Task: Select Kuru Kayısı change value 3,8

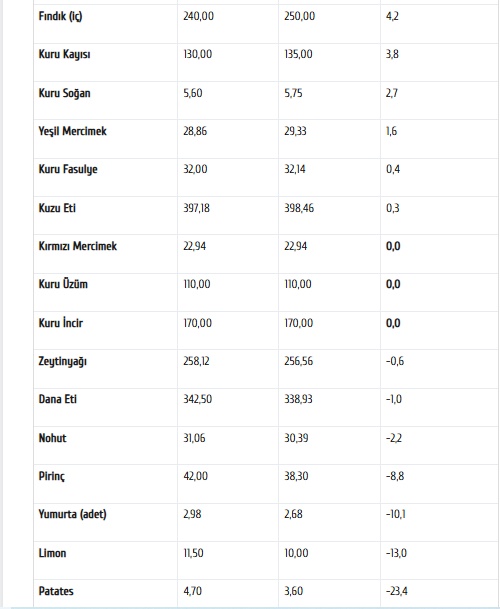Action: [392, 54]
